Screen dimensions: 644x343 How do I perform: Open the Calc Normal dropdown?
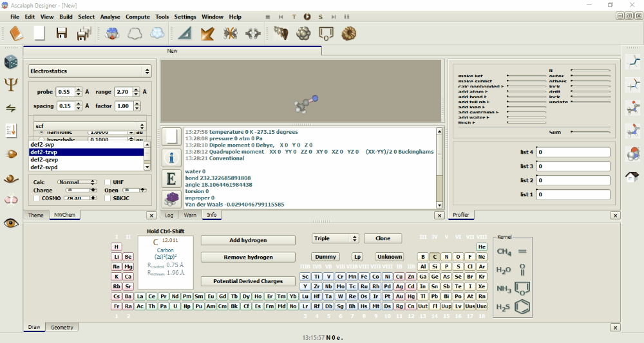[x=77, y=182]
